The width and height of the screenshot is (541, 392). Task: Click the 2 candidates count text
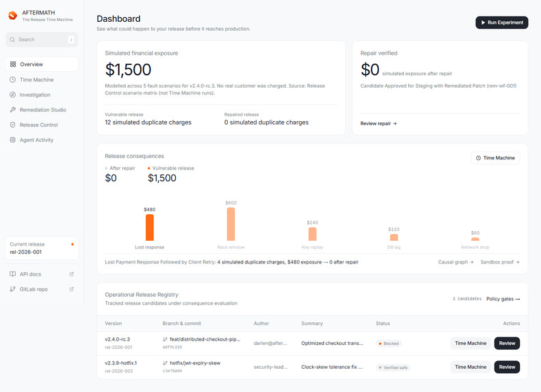pyautogui.click(x=467, y=299)
